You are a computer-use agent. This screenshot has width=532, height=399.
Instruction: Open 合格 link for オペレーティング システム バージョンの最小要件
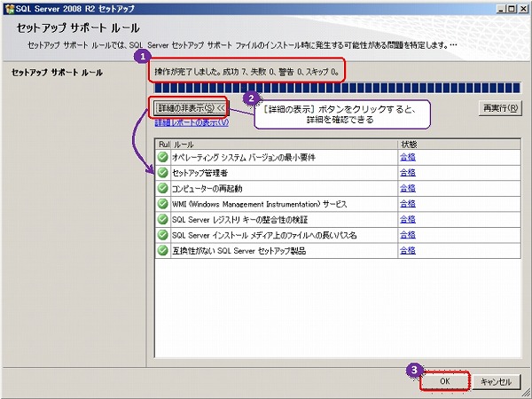408,157
